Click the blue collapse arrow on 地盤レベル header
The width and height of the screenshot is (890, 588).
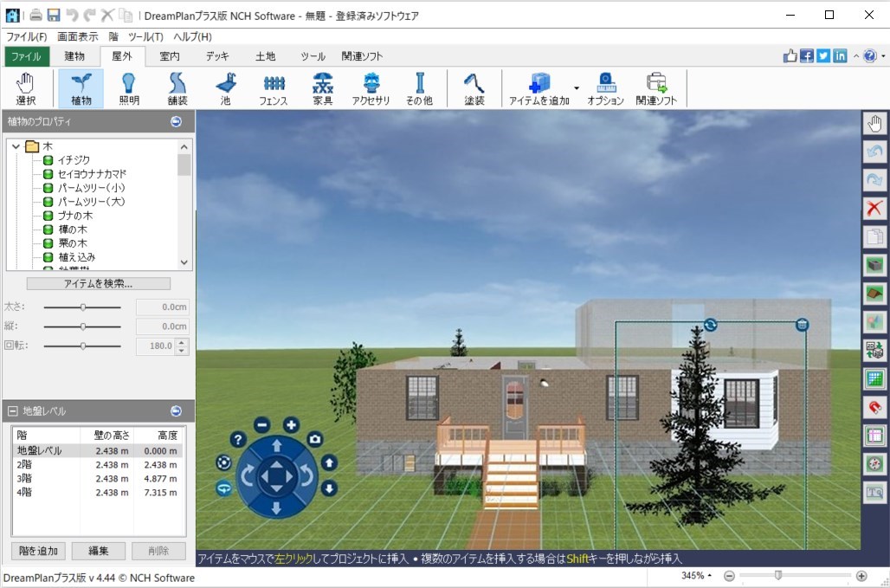176,411
